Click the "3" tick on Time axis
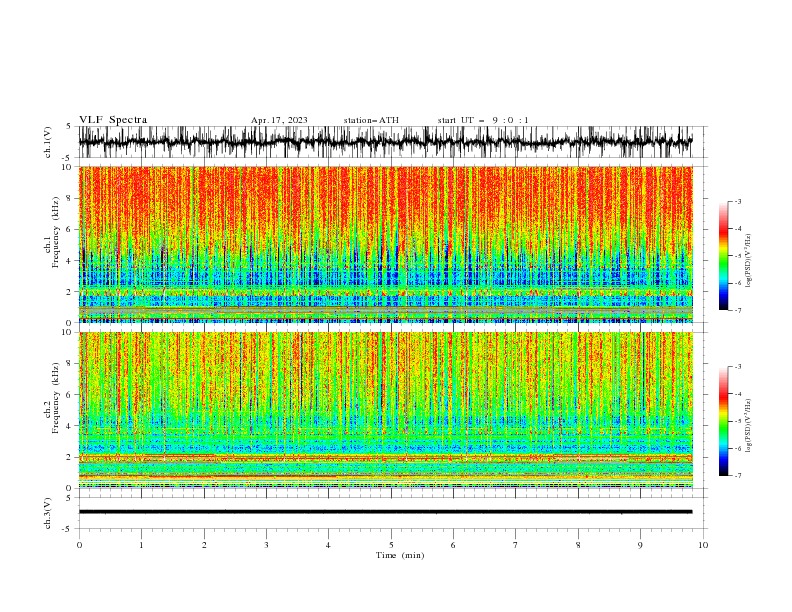 pos(266,545)
